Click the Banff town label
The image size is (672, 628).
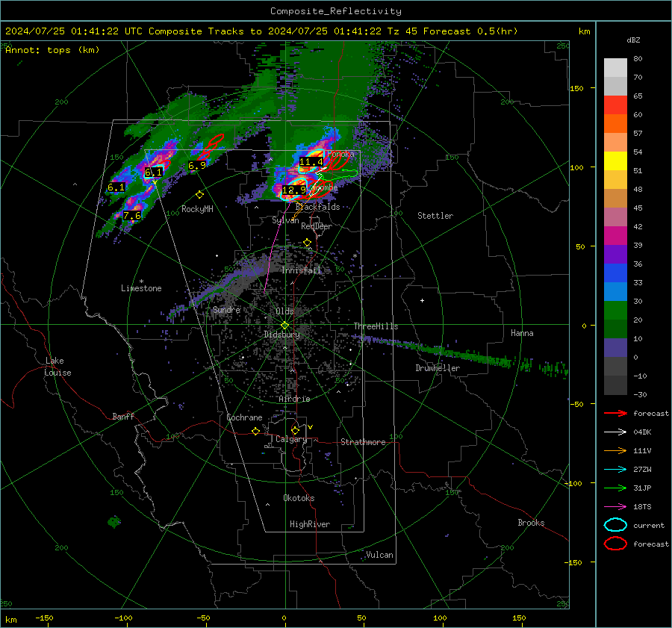tap(123, 417)
